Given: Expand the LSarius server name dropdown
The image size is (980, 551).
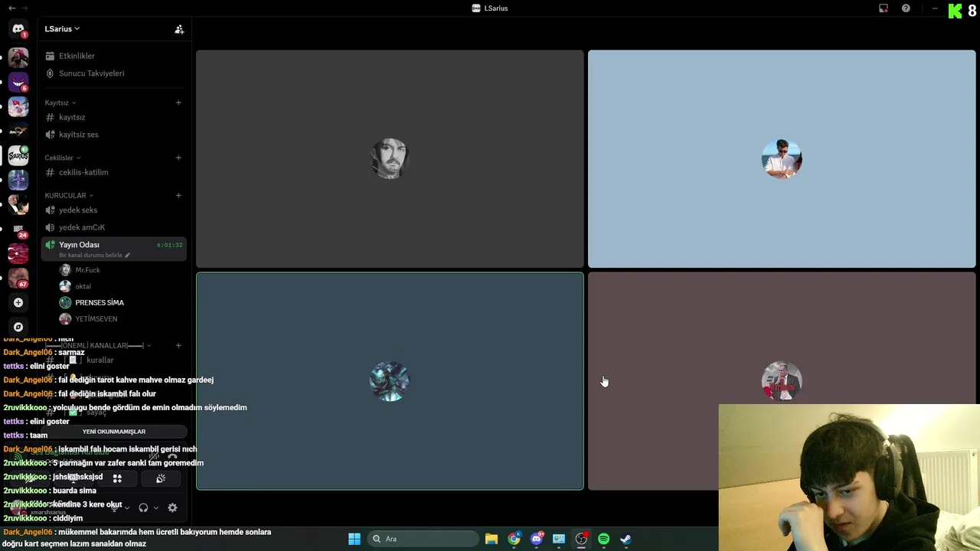Looking at the screenshot, I should pos(62,29).
